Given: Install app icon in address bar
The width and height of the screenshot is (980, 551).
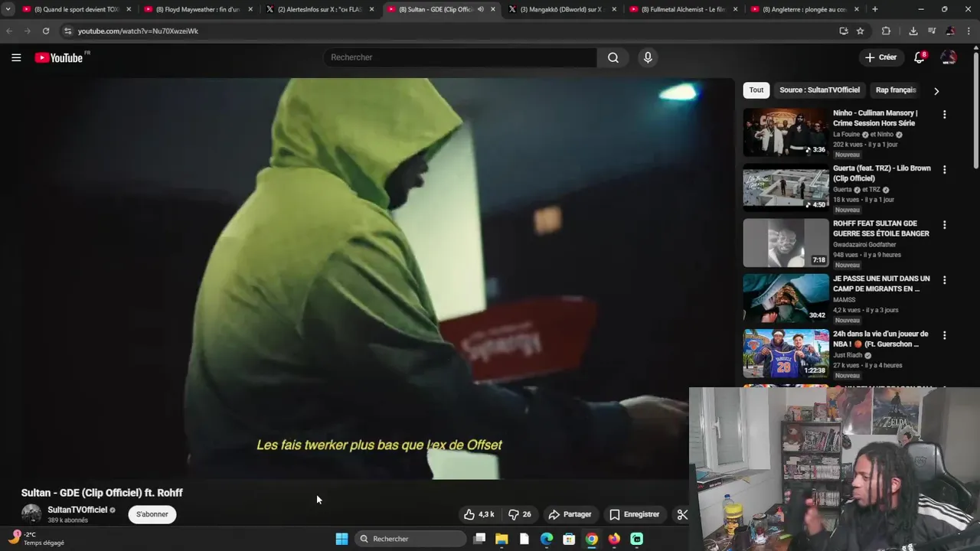Looking at the screenshot, I should 844,31.
